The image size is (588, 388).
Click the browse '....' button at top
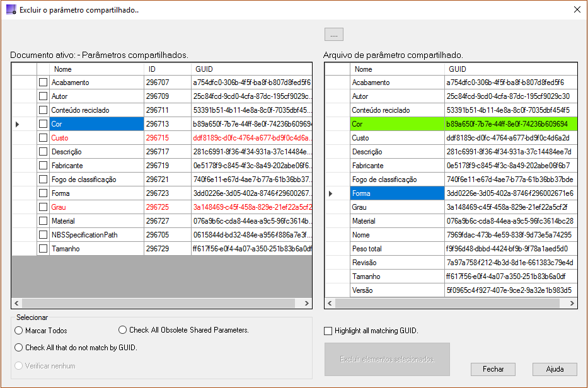334,35
